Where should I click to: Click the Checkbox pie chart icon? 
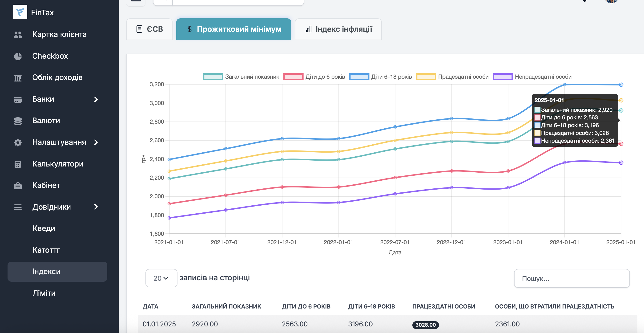(x=18, y=56)
